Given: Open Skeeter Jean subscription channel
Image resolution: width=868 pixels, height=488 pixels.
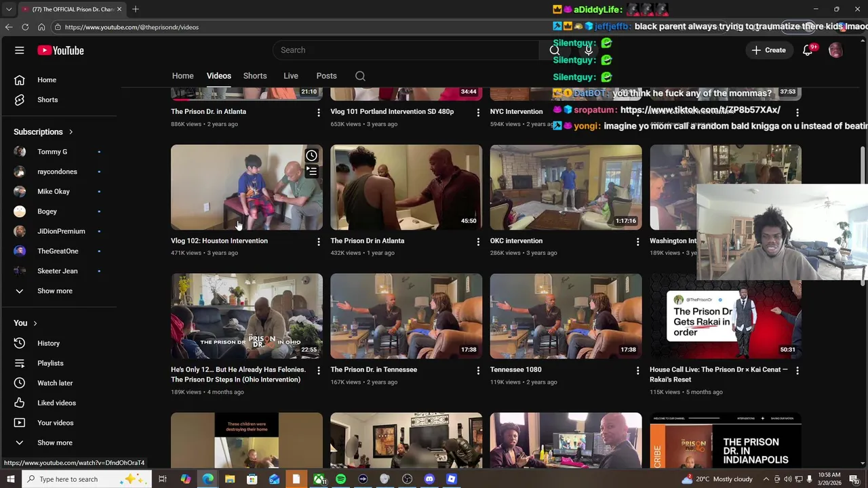Looking at the screenshot, I should (x=57, y=271).
